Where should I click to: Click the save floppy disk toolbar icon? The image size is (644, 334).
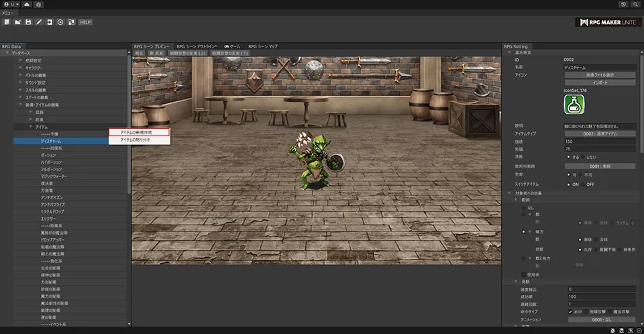pos(28,22)
